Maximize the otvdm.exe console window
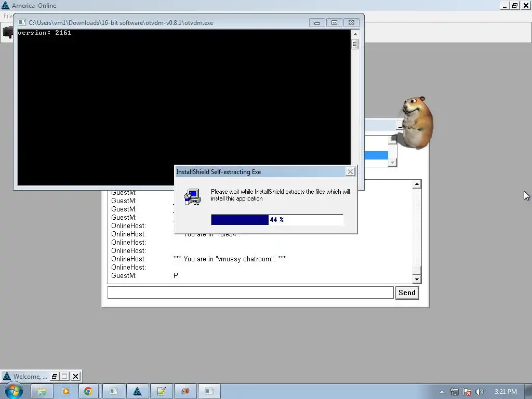The height and width of the screenshot is (399, 532). (334, 23)
